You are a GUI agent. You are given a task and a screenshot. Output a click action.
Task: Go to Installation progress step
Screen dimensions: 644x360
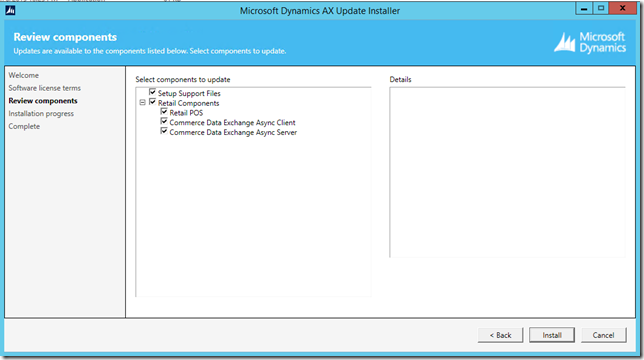point(41,113)
